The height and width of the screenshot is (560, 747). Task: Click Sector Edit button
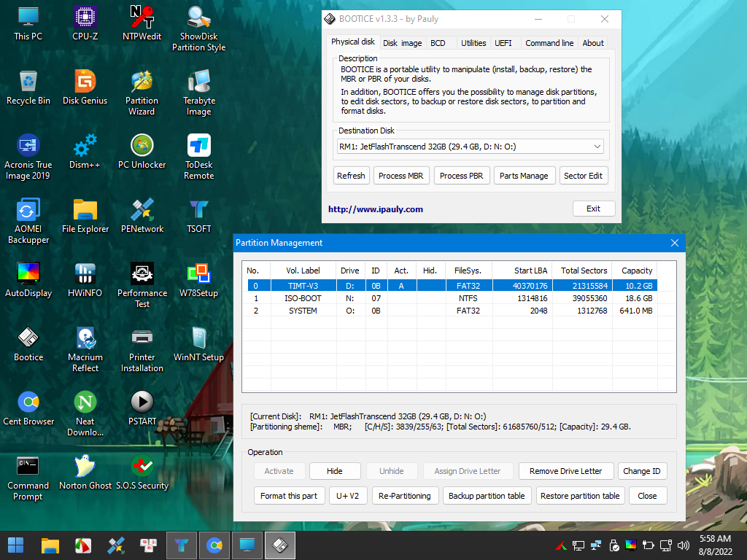tap(583, 176)
